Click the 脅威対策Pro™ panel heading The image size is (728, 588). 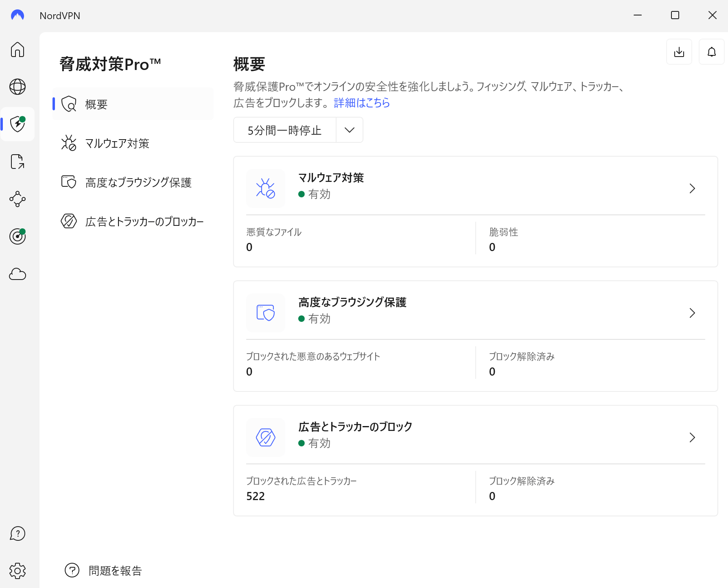pyautogui.click(x=110, y=64)
